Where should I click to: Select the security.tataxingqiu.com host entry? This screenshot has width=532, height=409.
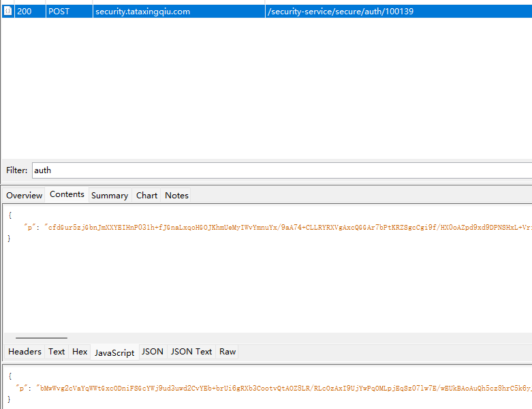(x=142, y=12)
